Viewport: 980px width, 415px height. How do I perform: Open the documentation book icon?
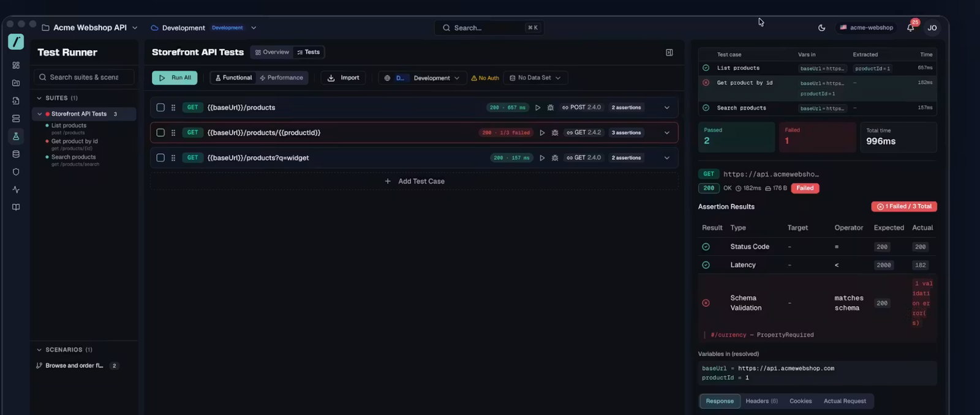click(16, 207)
